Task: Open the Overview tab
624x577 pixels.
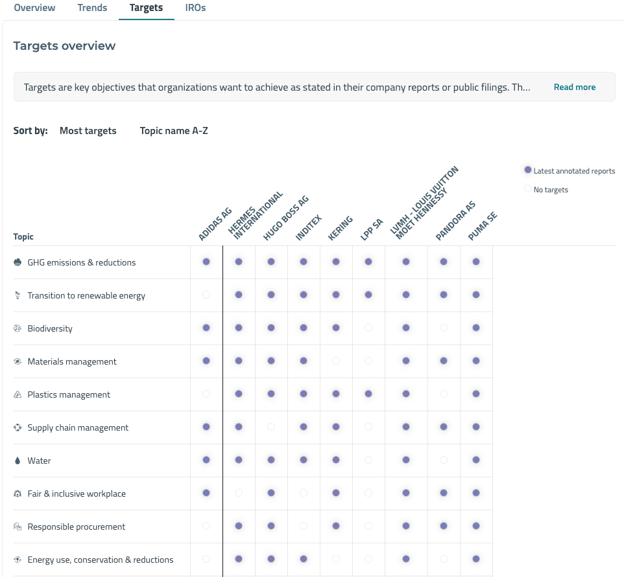Action: click(x=35, y=8)
